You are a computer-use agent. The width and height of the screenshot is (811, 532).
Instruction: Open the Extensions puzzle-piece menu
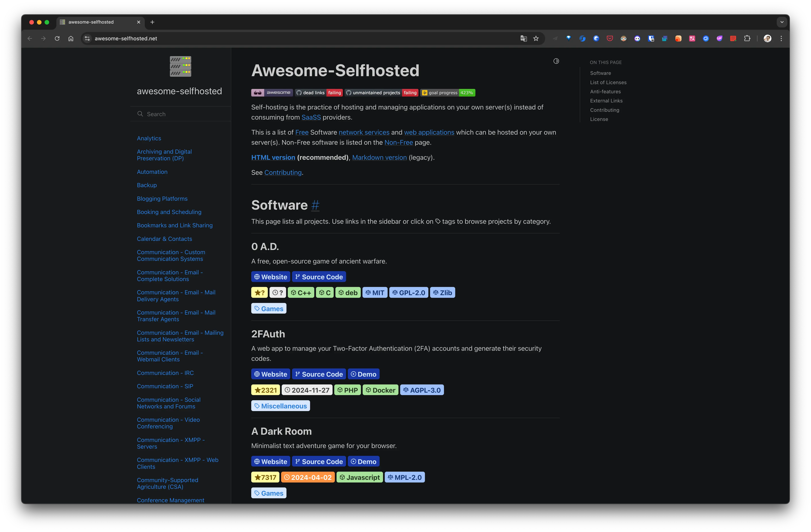click(x=747, y=38)
